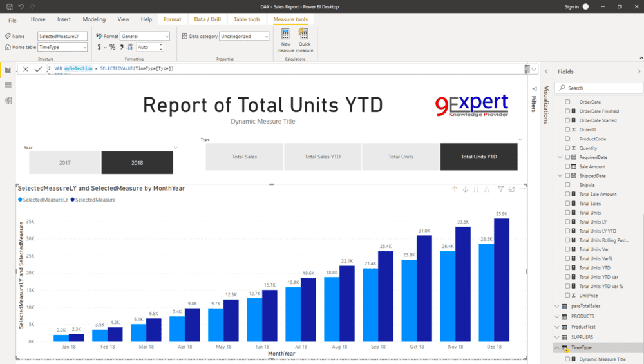Click the Undo arrow in the title bar

[21, 6]
